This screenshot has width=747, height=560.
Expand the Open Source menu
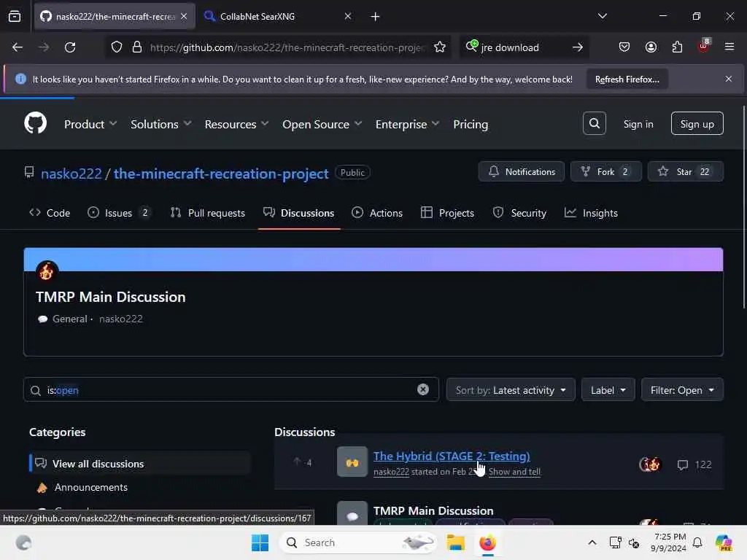click(322, 124)
